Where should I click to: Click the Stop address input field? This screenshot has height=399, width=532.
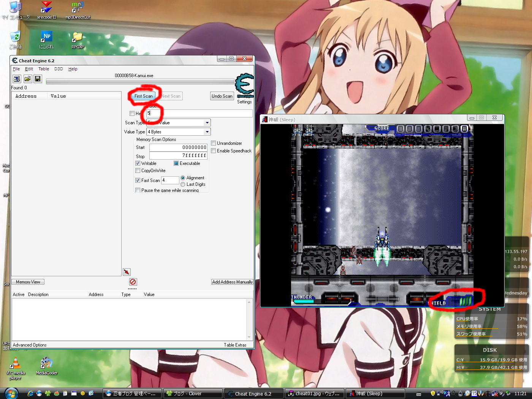click(x=178, y=155)
